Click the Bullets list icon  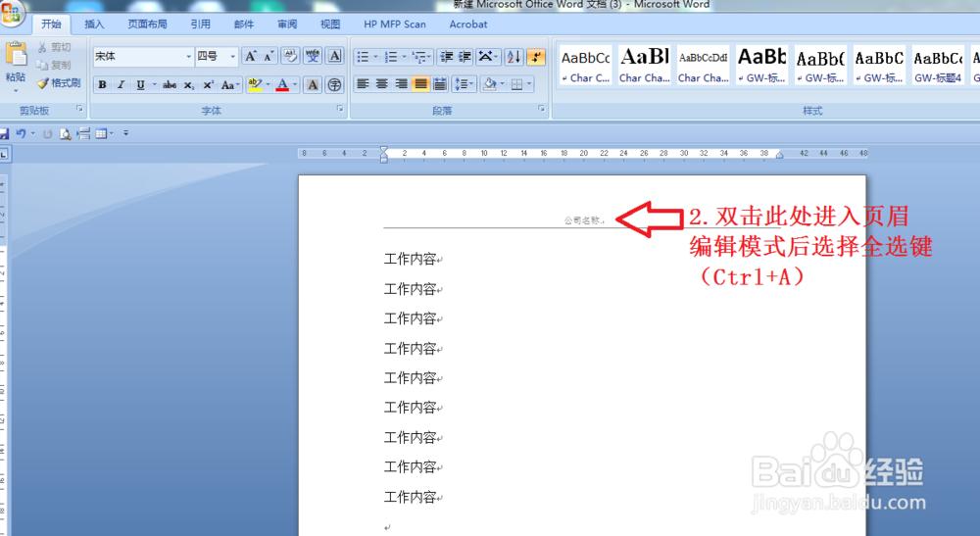coord(363,58)
